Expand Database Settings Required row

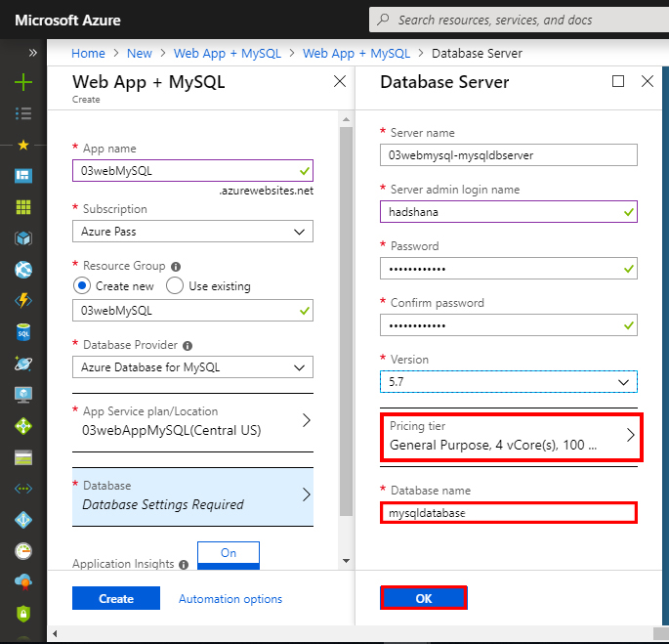[x=192, y=496]
